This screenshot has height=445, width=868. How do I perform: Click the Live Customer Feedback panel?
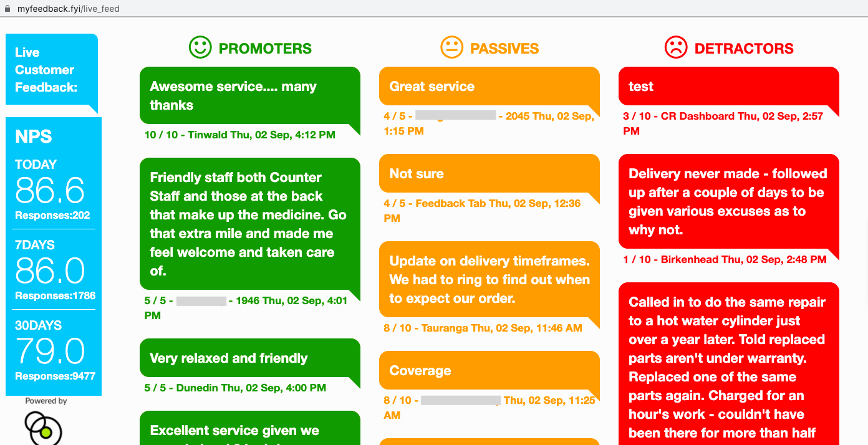click(x=52, y=70)
